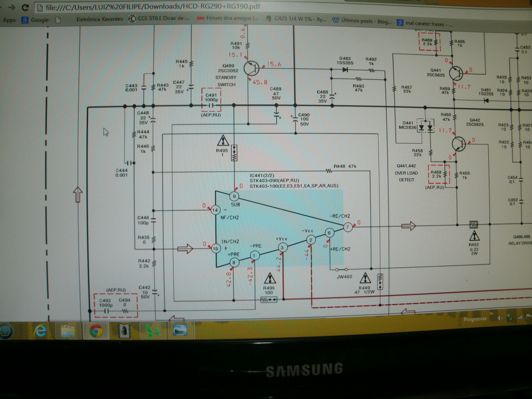The image size is (532, 399).
Task: Open the chip icon app in the taskbar
Action: pyautogui.click(x=125, y=331)
